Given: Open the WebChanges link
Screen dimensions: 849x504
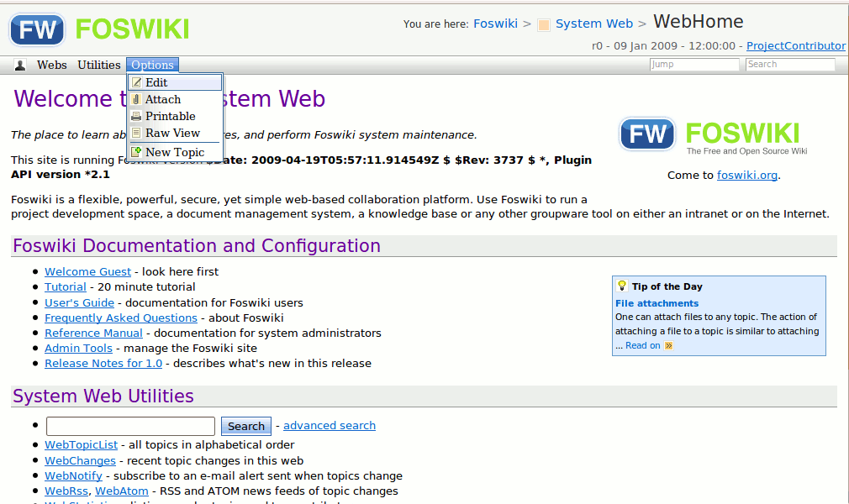Looking at the screenshot, I should (x=80, y=460).
